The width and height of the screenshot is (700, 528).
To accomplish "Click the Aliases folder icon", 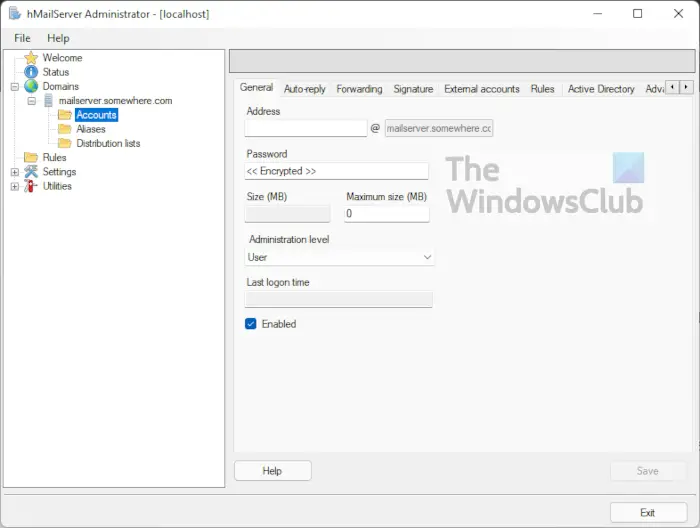I will coord(65,129).
